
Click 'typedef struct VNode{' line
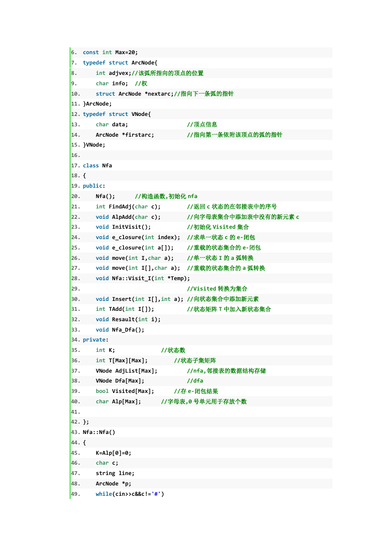[x=117, y=114]
